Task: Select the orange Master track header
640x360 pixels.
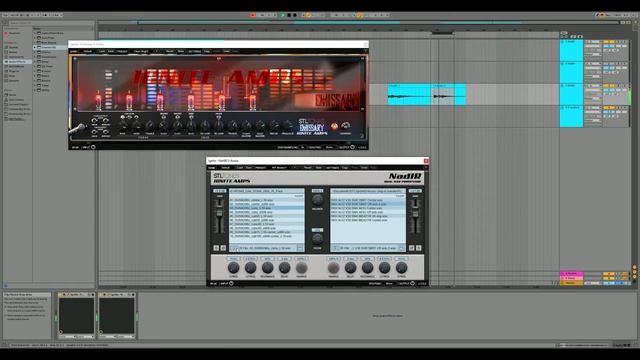Action: (x=571, y=282)
